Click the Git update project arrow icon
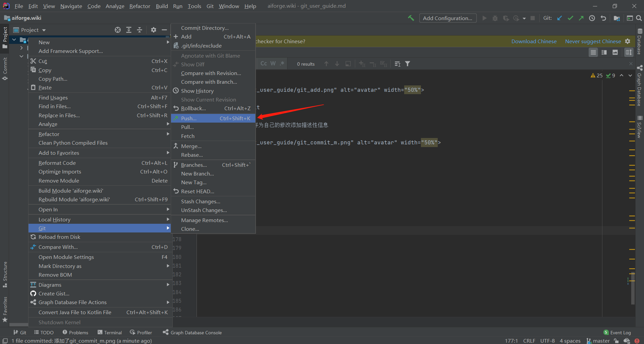 (559, 18)
